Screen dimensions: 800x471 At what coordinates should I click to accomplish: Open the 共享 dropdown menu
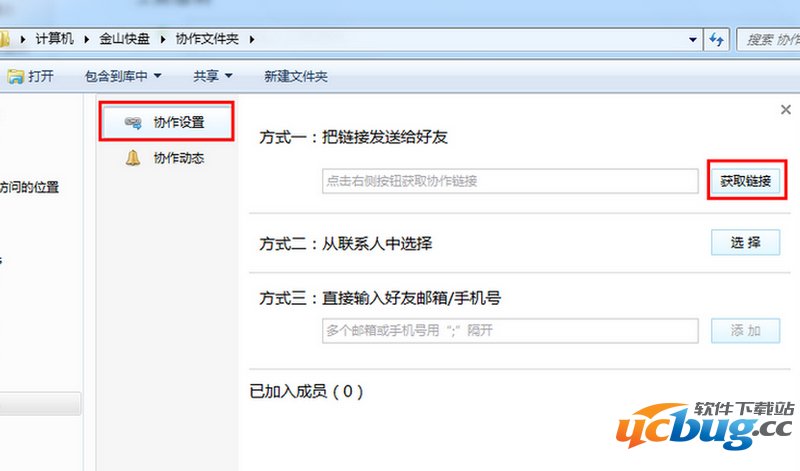pyautogui.click(x=212, y=76)
